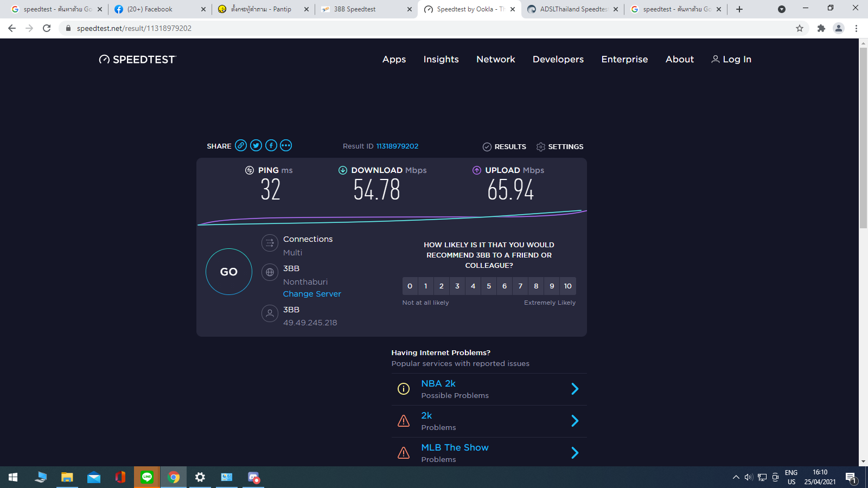868x488 pixels.
Task: Click the user ISP icon beside IP address
Action: click(270, 313)
